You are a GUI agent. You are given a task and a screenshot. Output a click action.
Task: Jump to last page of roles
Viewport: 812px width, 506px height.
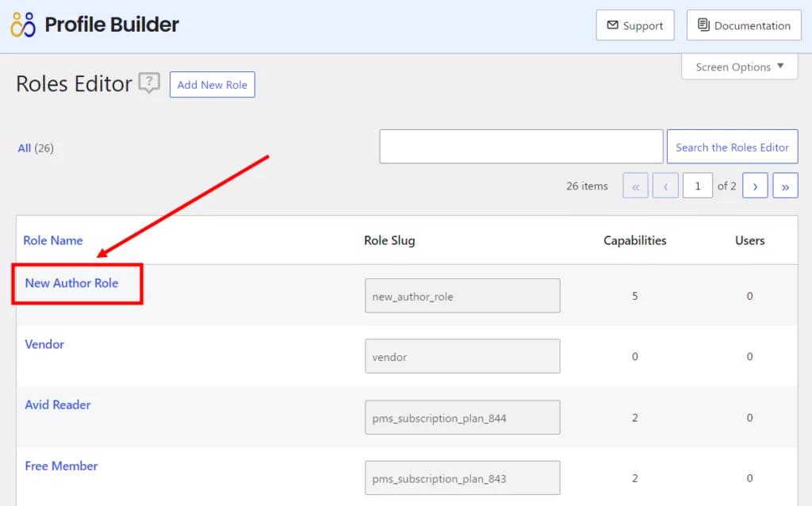point(786,186)
